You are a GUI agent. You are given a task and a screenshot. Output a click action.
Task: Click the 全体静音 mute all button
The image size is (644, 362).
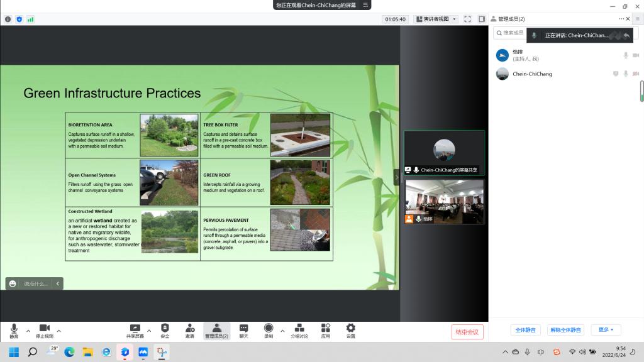(x=525, y=330)
